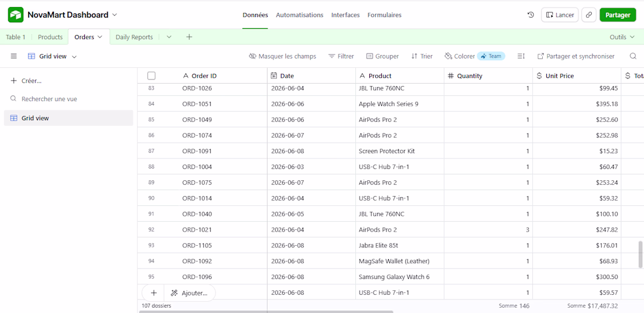
Task: Click the plus icon to add record
Action: pos(153,293)
